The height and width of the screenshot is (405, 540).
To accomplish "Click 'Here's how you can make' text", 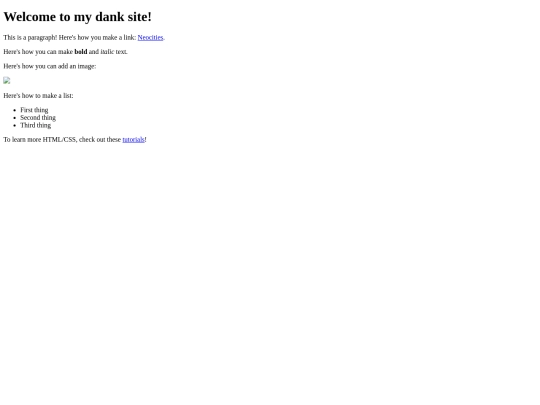I will (x=38, y=52).
